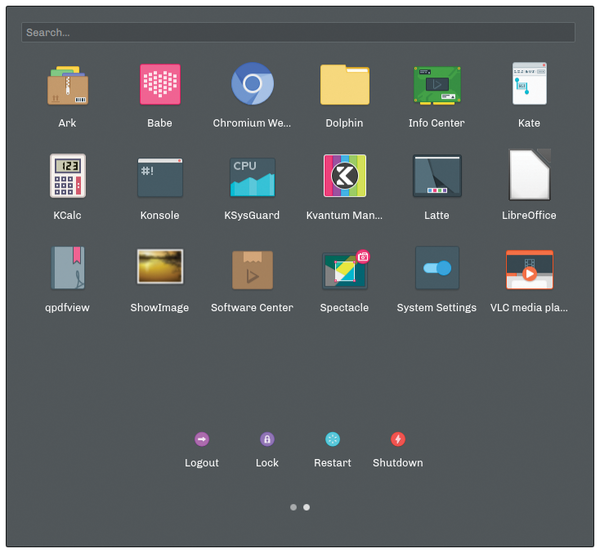Launch VLC media player

pyautogui.click(x=530, y=269)
